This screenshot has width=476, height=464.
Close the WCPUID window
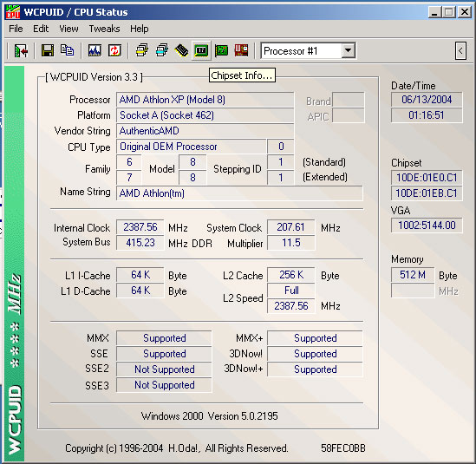click(x=465, y=12)
